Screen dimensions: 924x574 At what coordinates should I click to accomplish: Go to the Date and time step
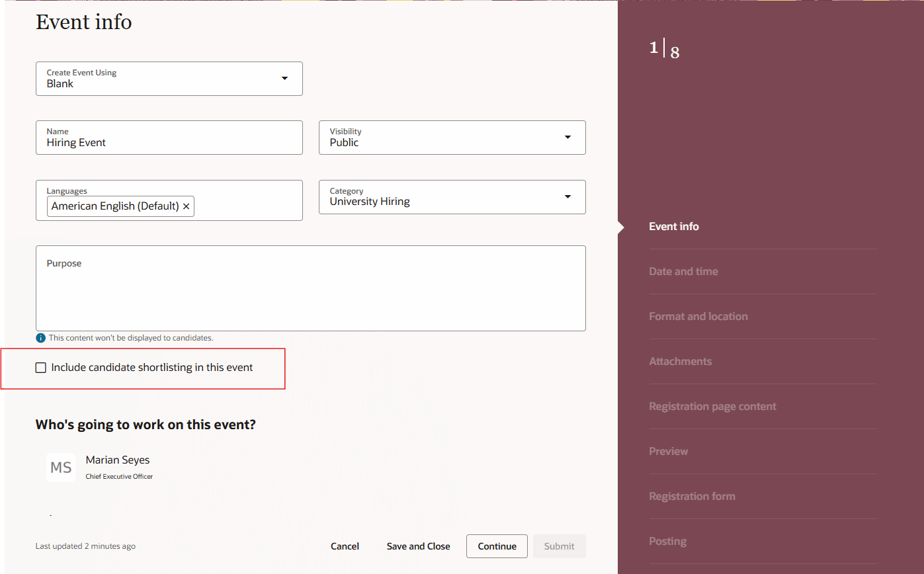(x=683, y=271)
